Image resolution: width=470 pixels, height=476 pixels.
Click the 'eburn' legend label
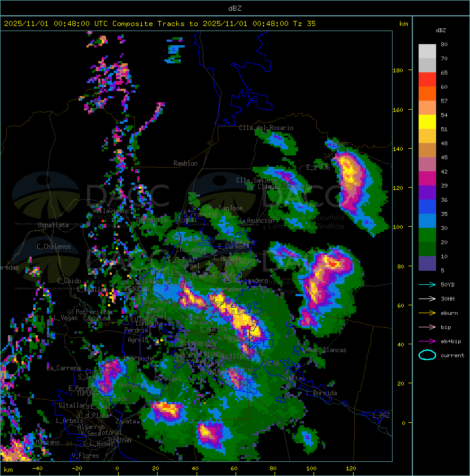click(449, 313)
